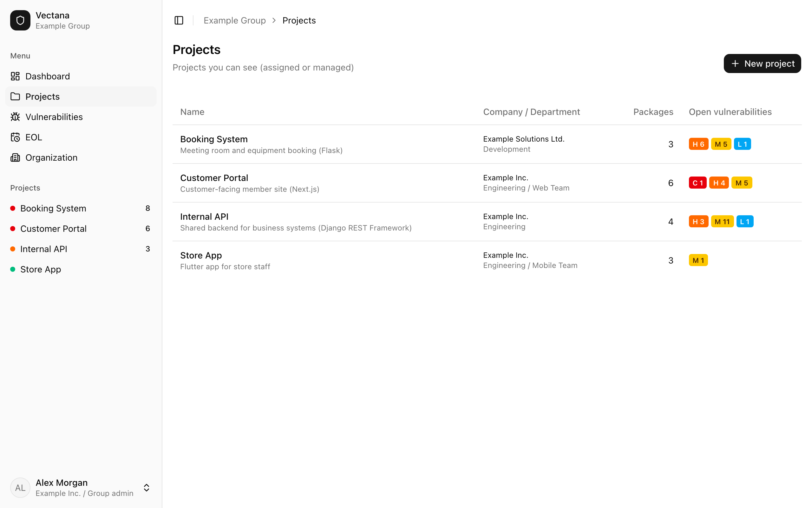Click the Vectana shield logo icon
Image resolution: width=812 pixels, height=508 pixels.
tap(20, 21)
